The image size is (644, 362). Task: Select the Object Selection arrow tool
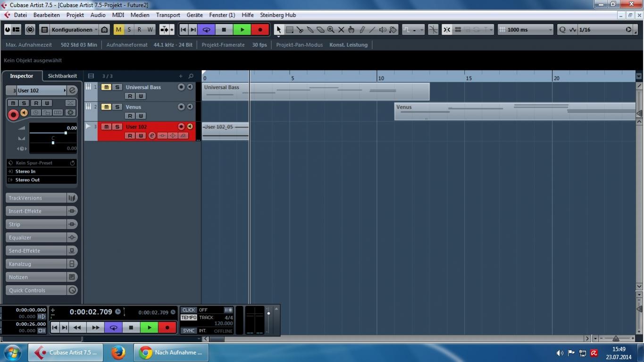coord(278,30)
